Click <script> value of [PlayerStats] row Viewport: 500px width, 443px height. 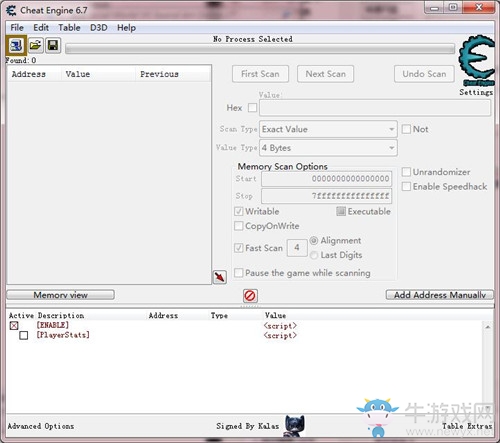coord(280,335)
